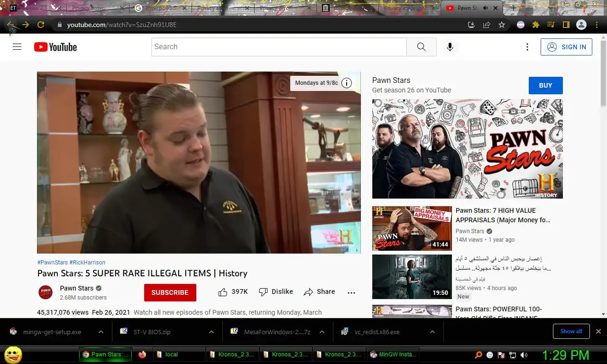Expand options for MesaForWindows download

coord(322,332)
